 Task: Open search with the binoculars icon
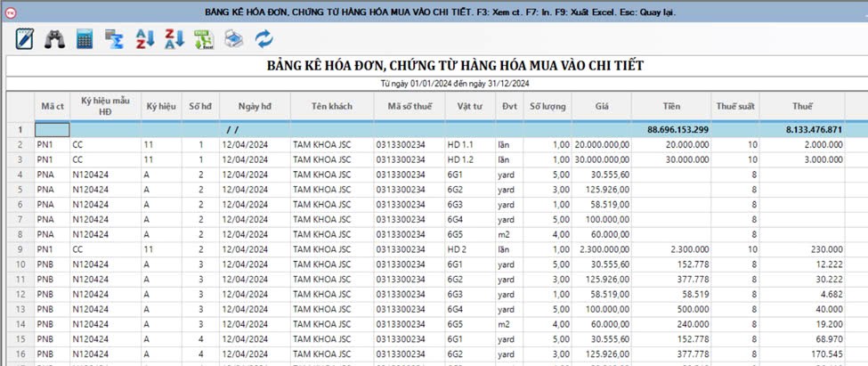pos(55,39)
